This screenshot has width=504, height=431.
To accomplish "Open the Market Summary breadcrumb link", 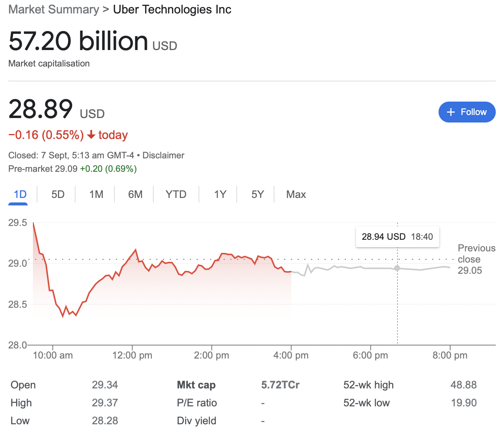I will point(54,9).
